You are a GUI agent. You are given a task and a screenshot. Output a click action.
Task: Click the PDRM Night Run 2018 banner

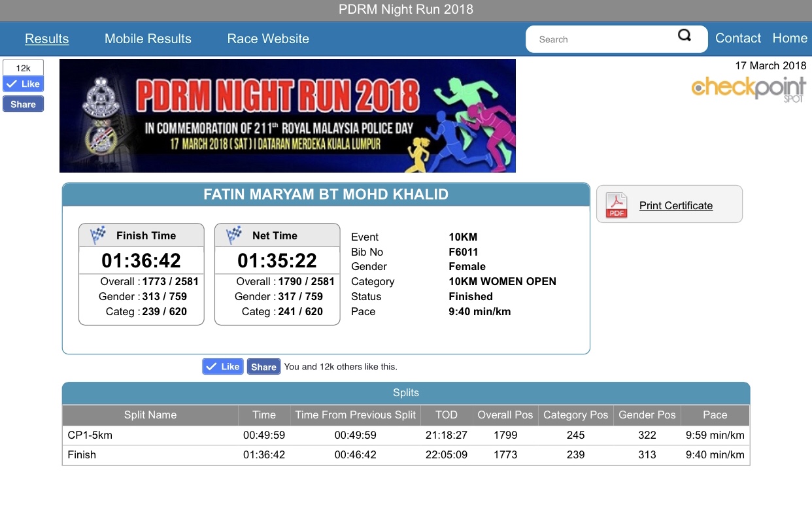(x=288, y=116)
